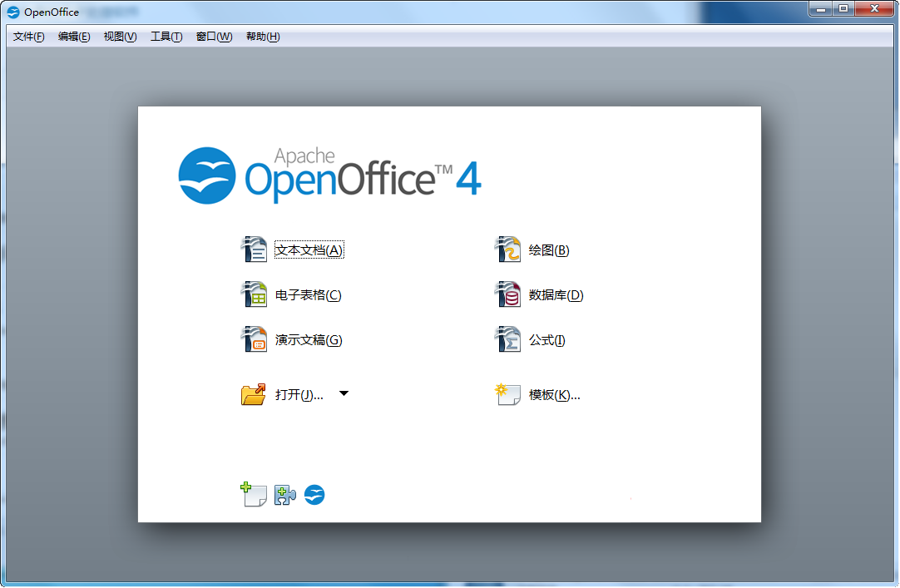Image resolution: width=900 pixels, height=588 pixels.
Task: Click the Templates (模板) star icon
Action: [x=507, y=394]
